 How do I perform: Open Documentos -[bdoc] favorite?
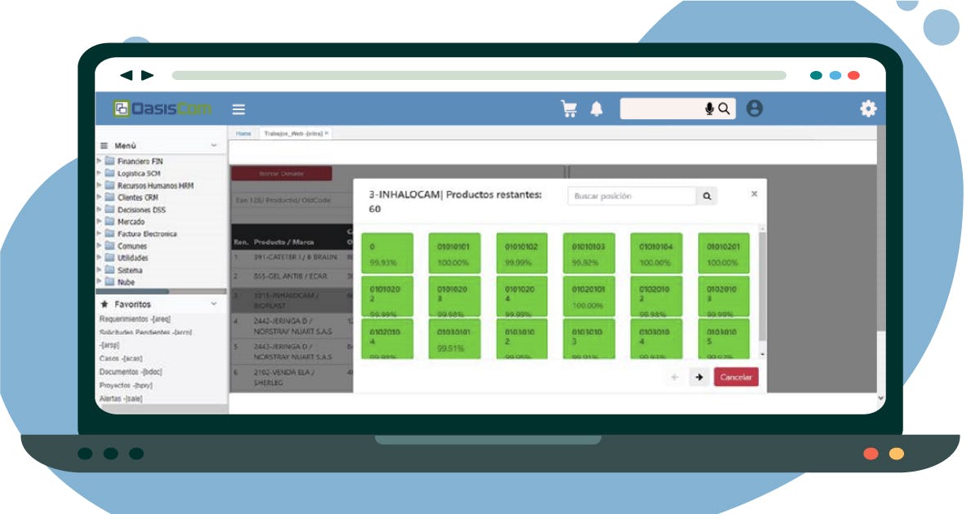pos(131,371)
